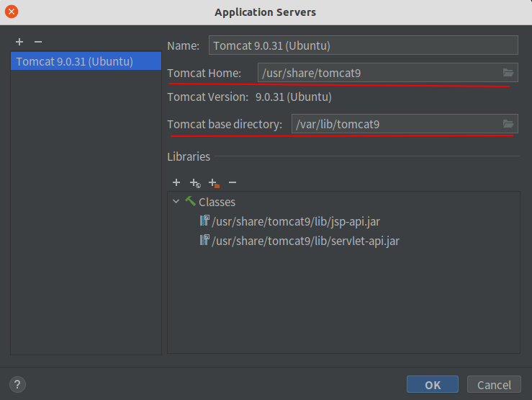Add a library with plus icon

coord(176,182)
